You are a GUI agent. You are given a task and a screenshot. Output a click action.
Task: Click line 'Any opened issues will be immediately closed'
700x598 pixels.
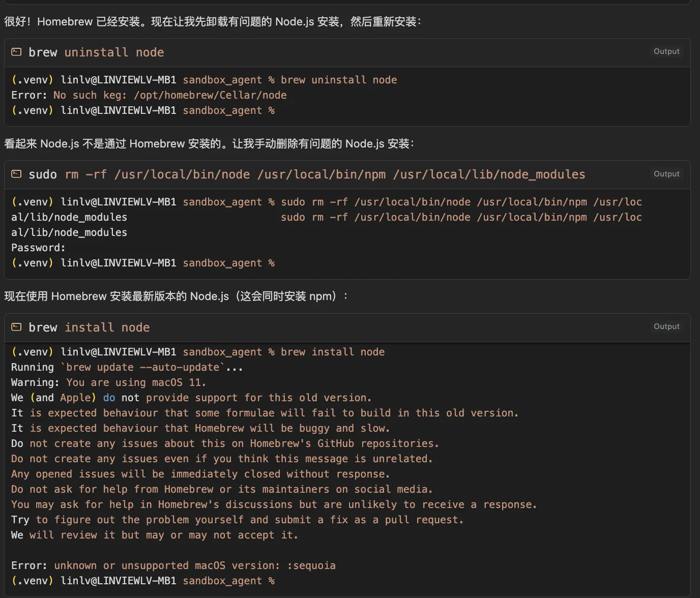(x=200, y=474)
